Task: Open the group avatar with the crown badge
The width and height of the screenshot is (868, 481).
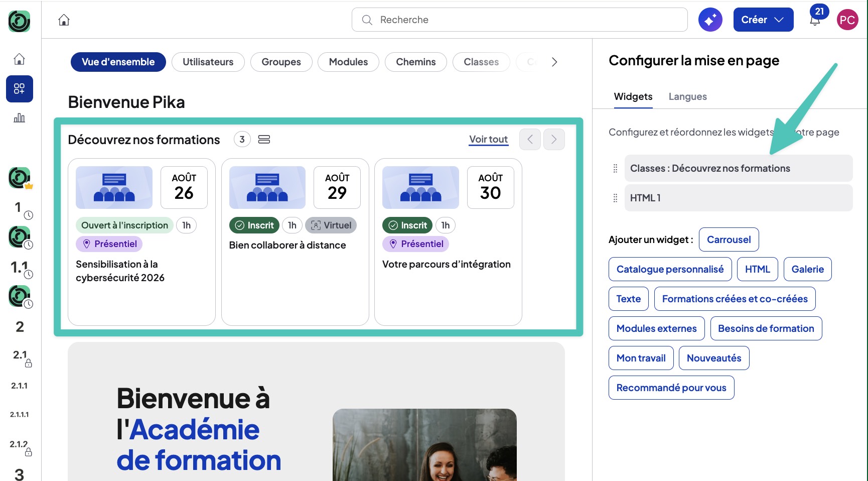Action: click(x=20, y=178)
